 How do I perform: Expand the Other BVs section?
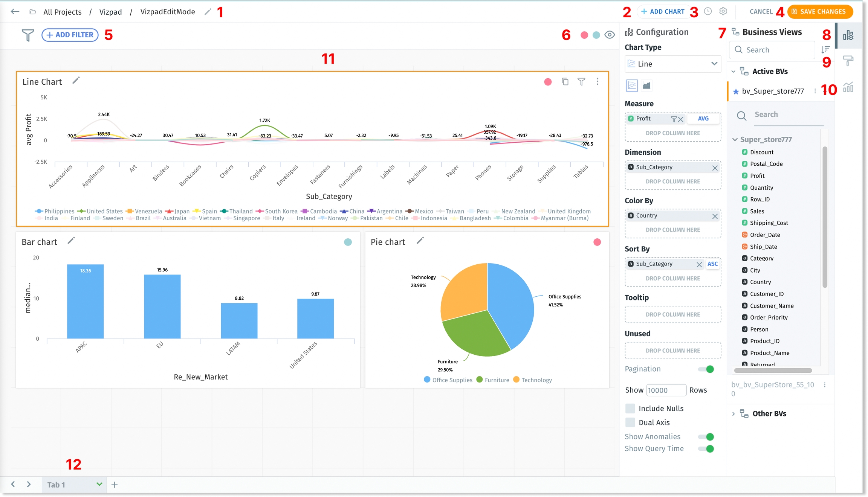[733, 414]
